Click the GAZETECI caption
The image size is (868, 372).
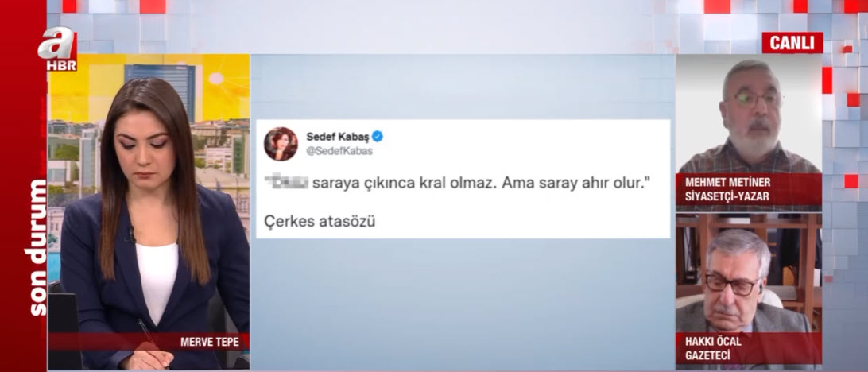pyautogui.click(x=708, y=355)
